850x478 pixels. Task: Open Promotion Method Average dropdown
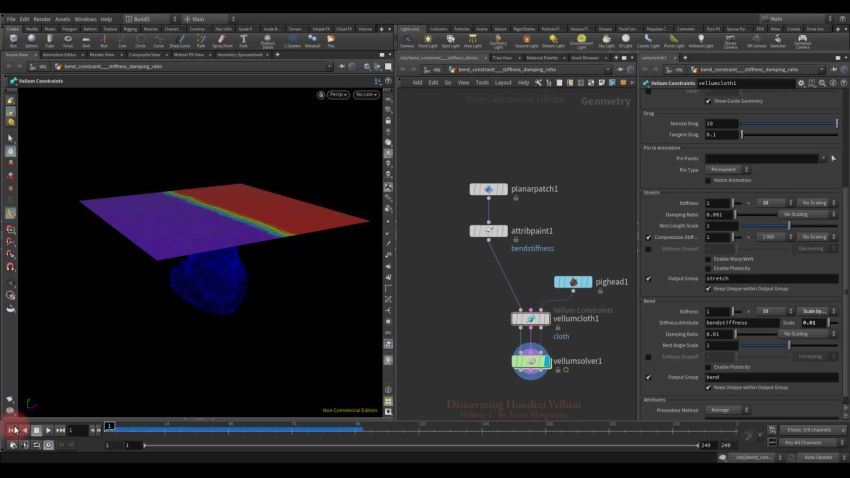pyautogui.click(x=727, y=410)
